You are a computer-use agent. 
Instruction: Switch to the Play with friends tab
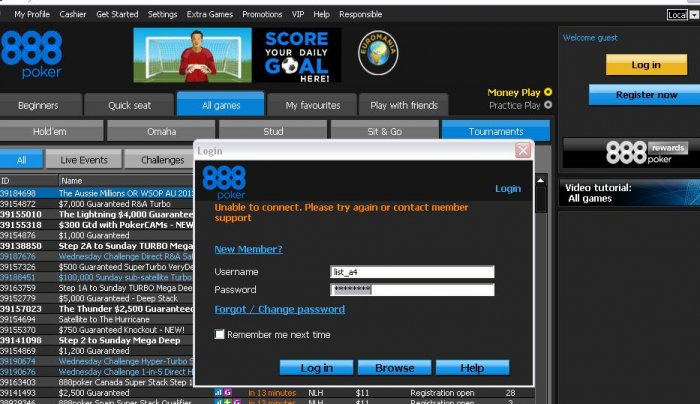coord(404,105)
